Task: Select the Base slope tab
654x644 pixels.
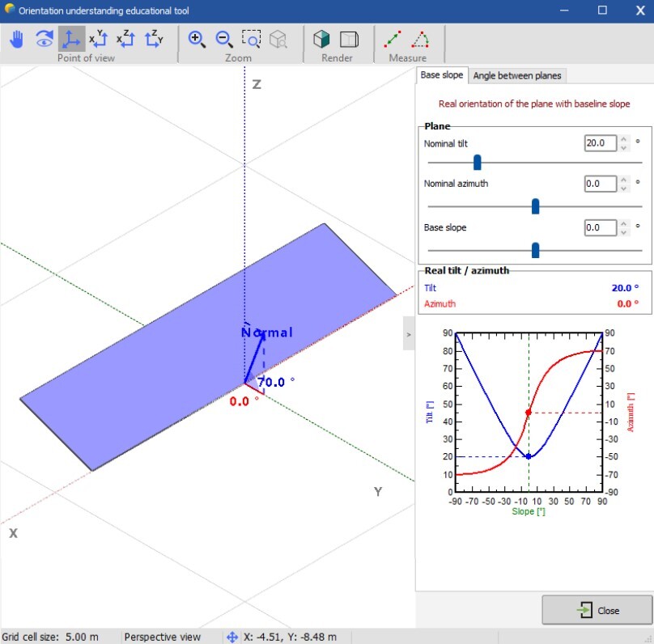Action: [442, 75]
